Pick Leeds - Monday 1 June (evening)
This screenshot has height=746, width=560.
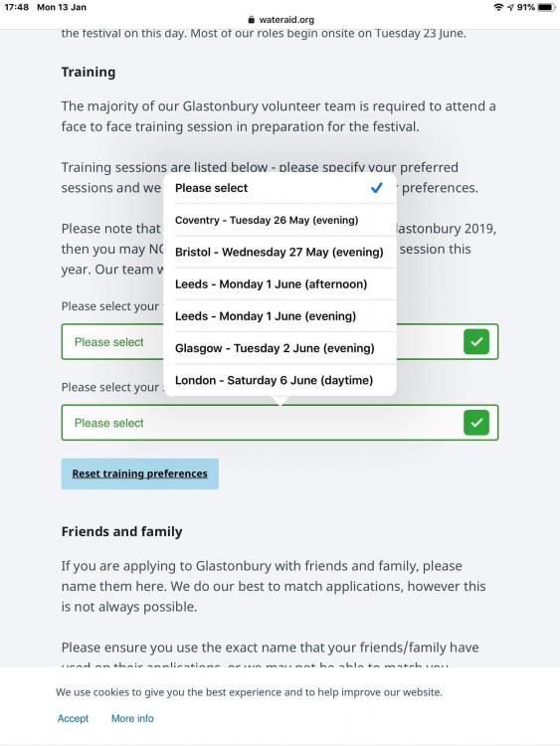click(x=280, y=316)
